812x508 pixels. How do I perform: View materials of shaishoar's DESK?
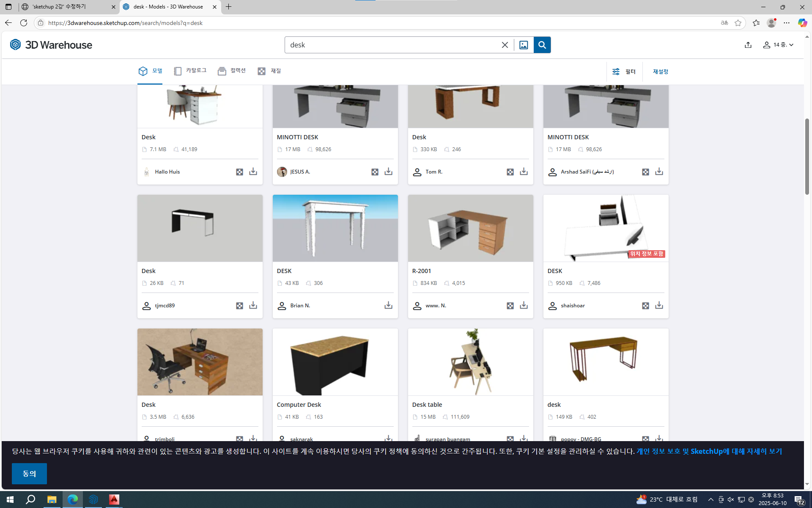tap(645, 305)
